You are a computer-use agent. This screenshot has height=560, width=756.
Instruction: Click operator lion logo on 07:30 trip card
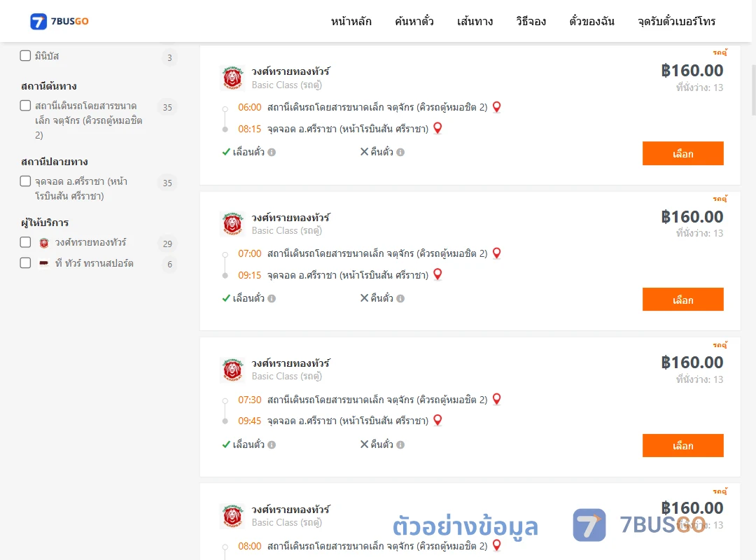(232, 370)
